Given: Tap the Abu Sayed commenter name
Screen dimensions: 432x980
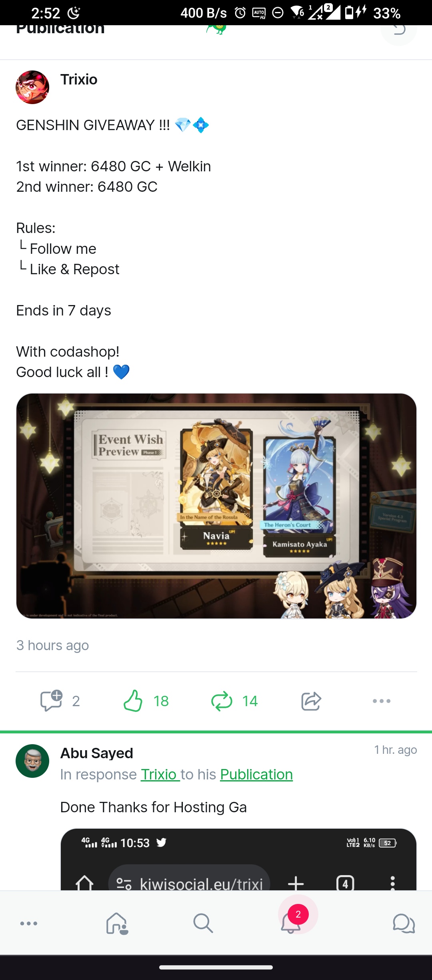Looking at the screenshot, I should pyautogui.click(x=97, y=753).
